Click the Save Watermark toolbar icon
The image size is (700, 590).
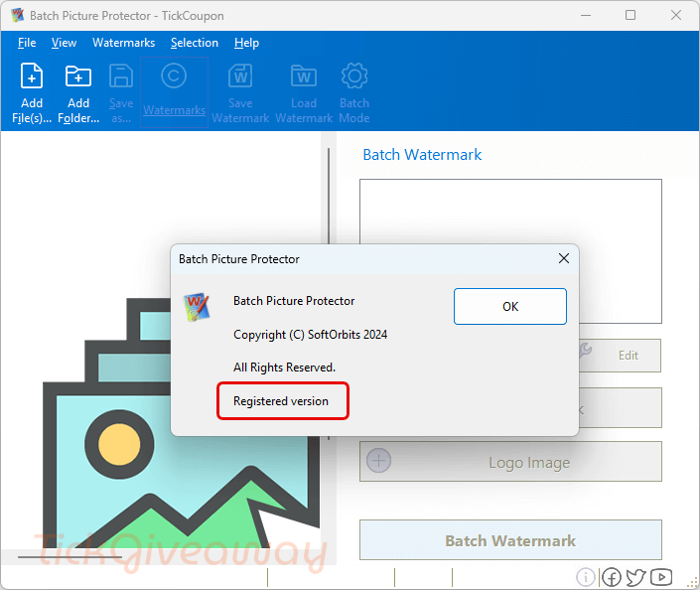(x=240, y=75)
